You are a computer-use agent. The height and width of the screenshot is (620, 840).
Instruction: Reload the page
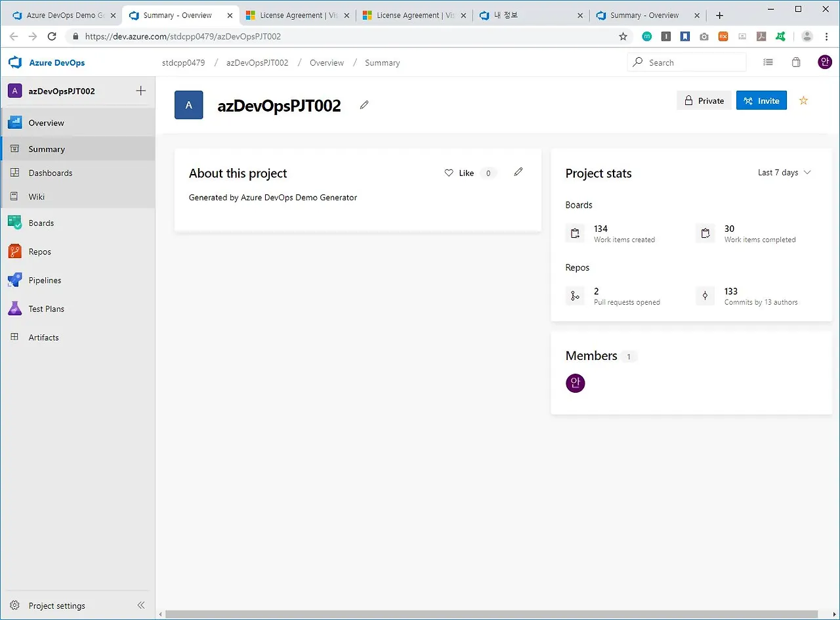coord(52,37)
